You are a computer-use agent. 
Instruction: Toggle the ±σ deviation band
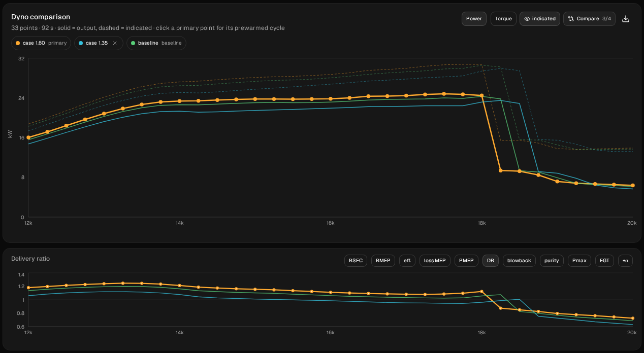pos(625,261)
